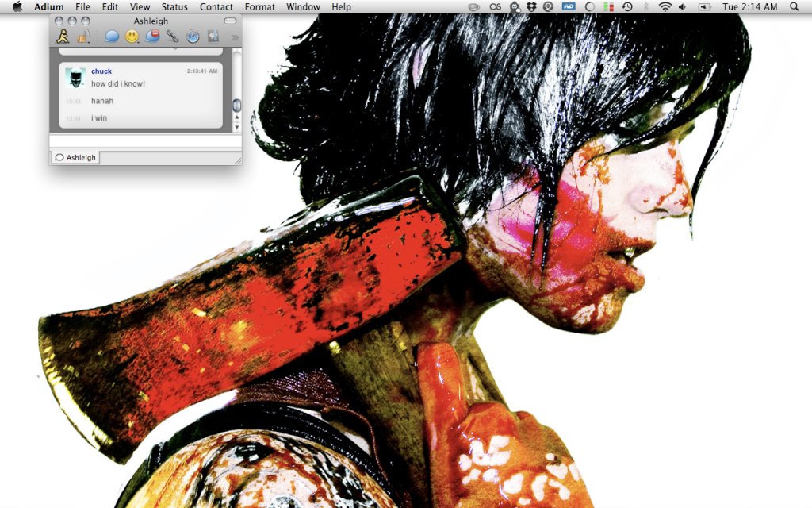Click the "hahah" message
Image resolution: width=812 pixels, height=508 pixels.
102,101
